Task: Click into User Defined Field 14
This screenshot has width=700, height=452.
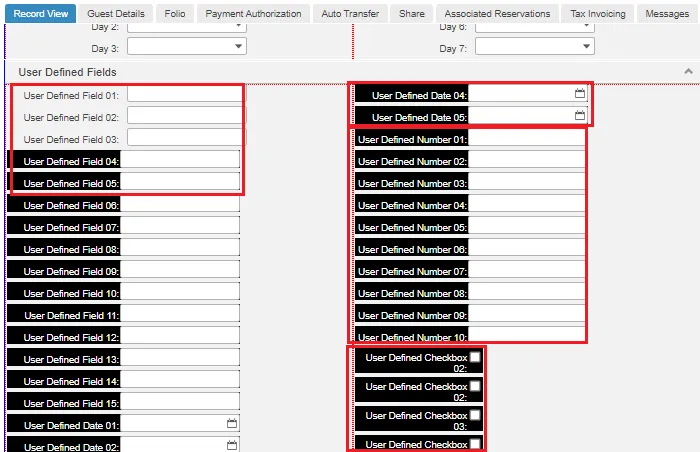Action: click(x=180, y=380)
